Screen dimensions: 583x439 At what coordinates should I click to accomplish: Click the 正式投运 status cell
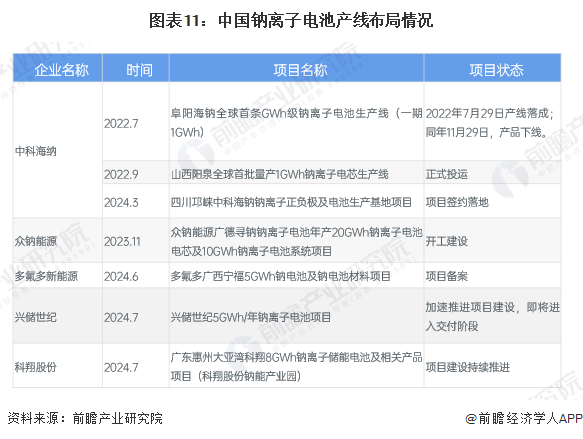(x=492, y=173)
